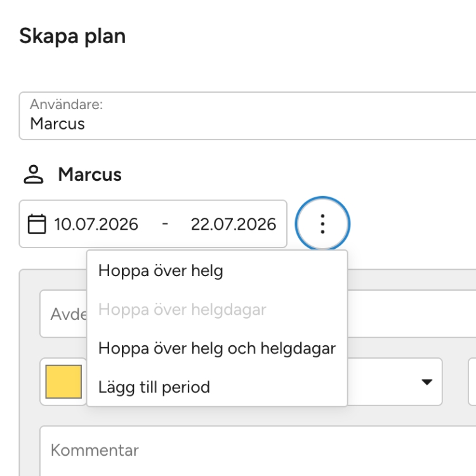Expand dropdown arrow beside color swatch
The width and height of the screenshot is (476, 476).
point(427,381)
